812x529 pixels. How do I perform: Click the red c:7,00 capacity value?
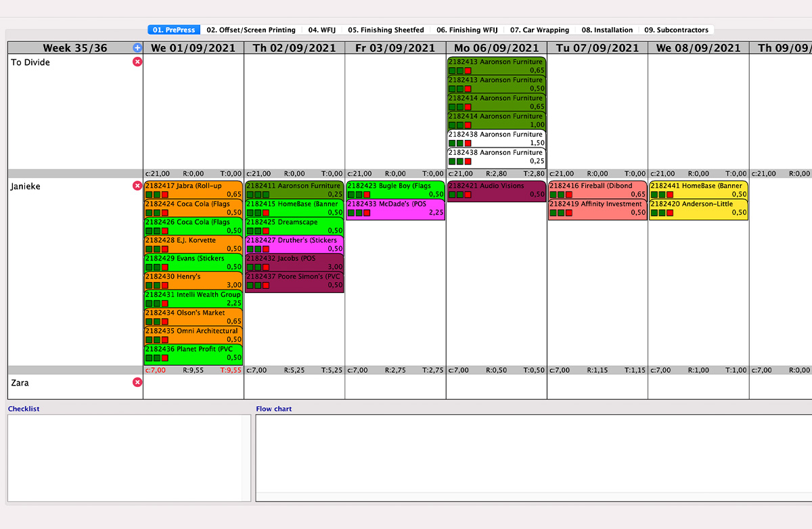pos(156,370)
